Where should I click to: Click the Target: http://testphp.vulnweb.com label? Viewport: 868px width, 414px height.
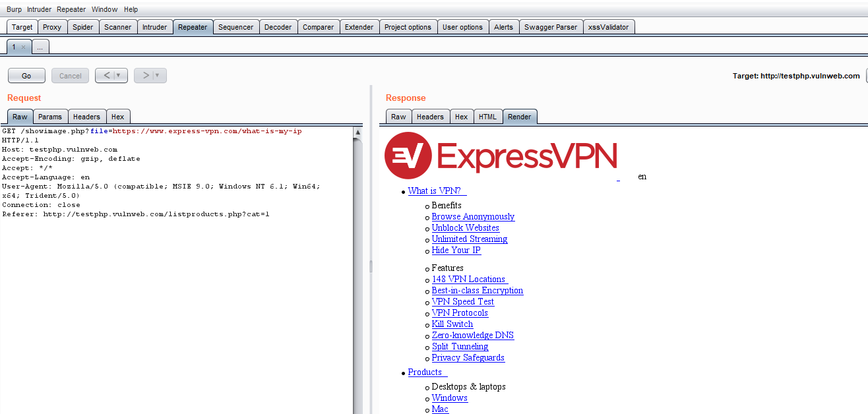click(x=796, y=76)
